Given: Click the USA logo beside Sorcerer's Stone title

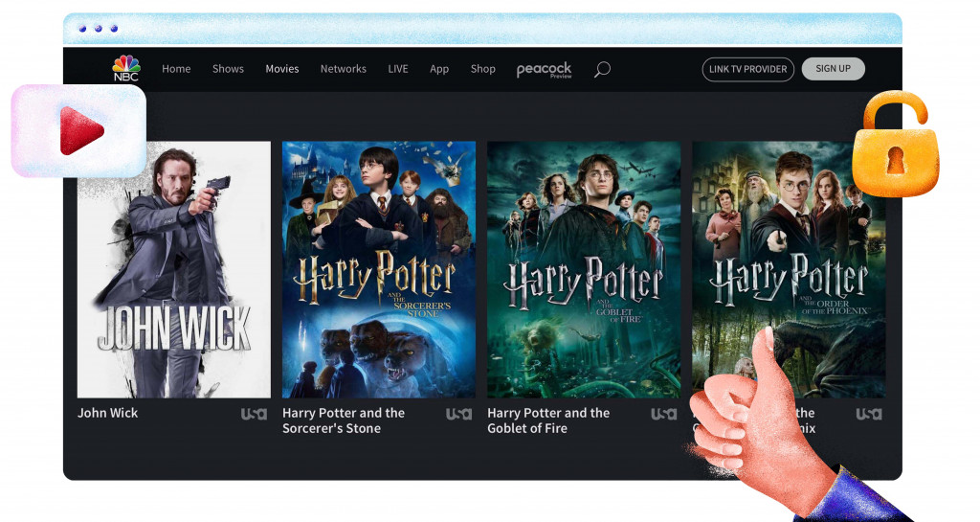Looking at the screenshot, I should point(458,413).
